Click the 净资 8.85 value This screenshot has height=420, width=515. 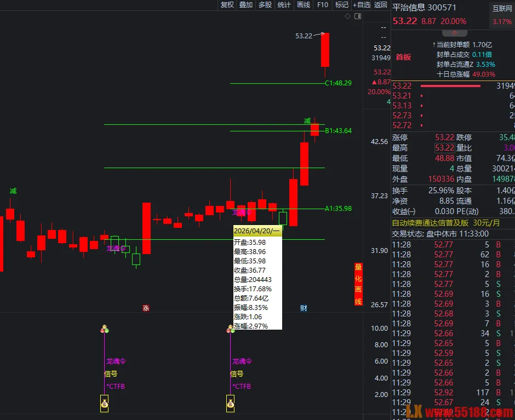click(447, 200)
